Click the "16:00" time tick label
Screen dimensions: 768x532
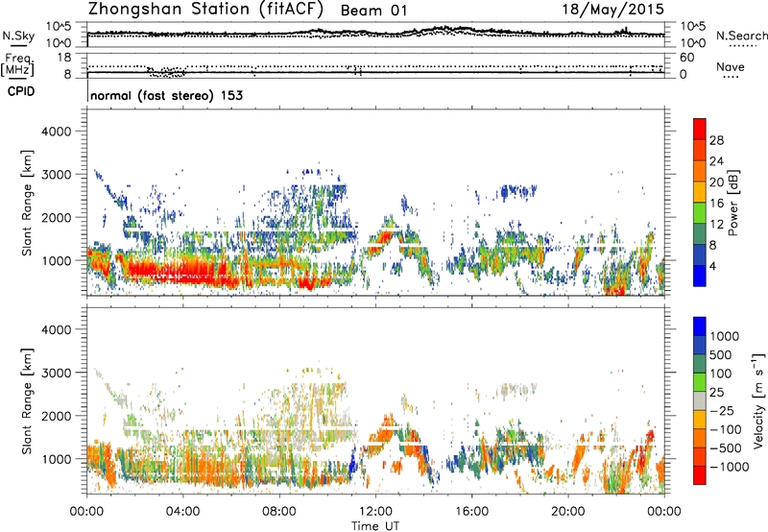click(x=471, y=512)
